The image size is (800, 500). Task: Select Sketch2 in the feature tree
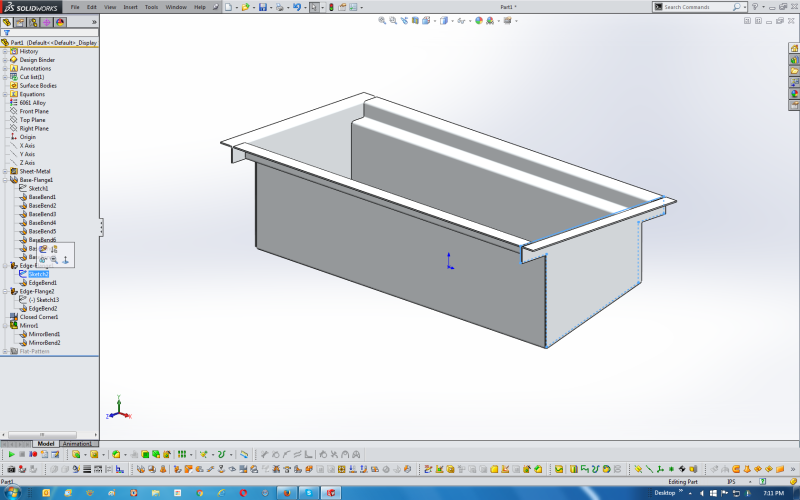[38, 274]
